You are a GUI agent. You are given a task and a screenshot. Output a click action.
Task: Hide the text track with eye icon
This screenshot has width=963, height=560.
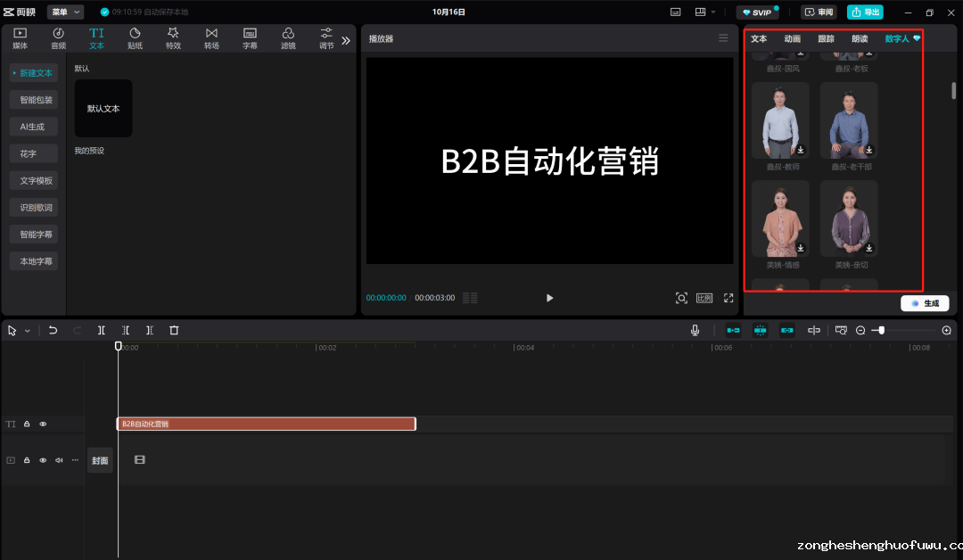coord(43,424)
